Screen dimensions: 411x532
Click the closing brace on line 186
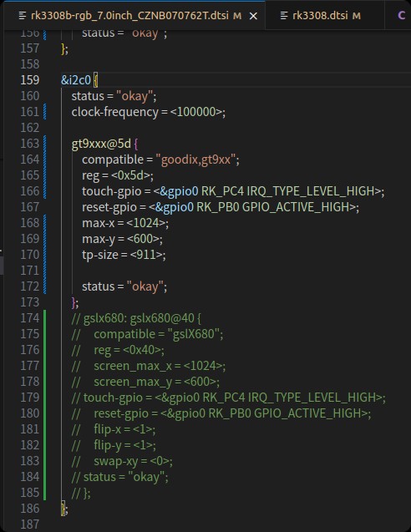point(64,509)
